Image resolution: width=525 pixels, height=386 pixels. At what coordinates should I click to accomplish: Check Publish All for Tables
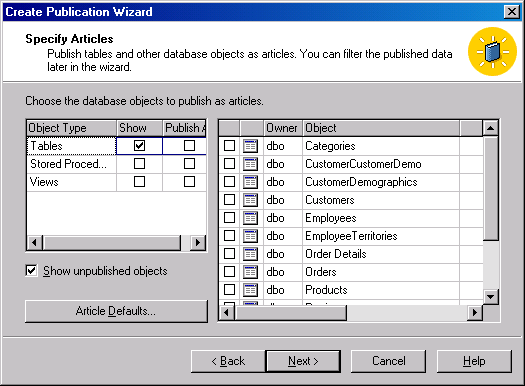click(190, 146)
